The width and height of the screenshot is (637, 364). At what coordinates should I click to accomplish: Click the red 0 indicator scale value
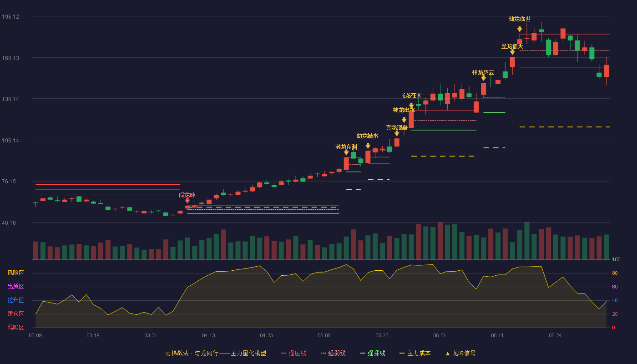(613, 328)
